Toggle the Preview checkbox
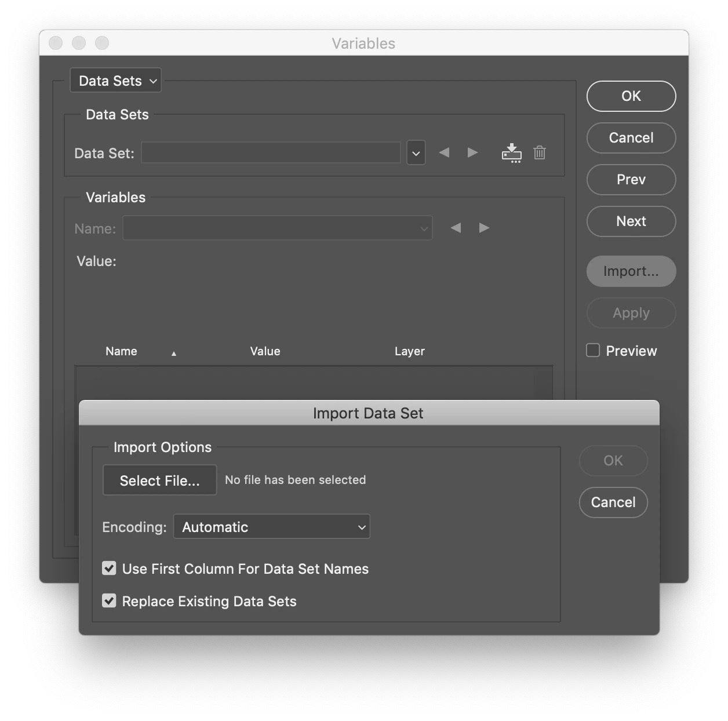This screenshot has width=728, height=721. click(x=592, y=350)
